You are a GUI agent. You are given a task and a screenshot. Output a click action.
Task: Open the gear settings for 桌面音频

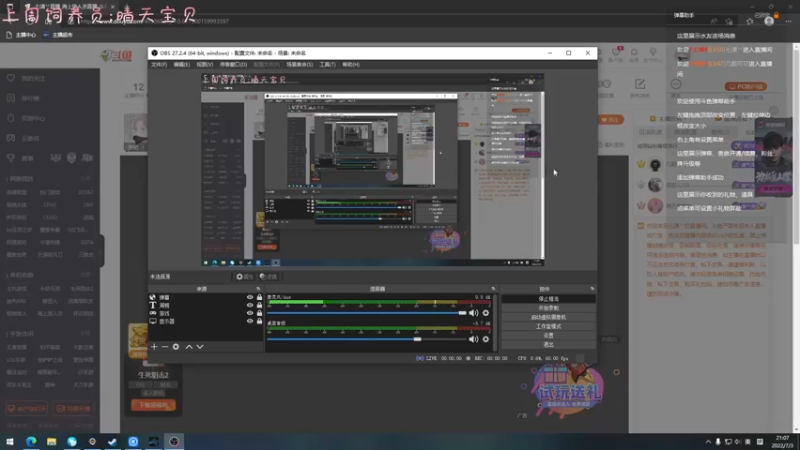(x=486, y=339)
